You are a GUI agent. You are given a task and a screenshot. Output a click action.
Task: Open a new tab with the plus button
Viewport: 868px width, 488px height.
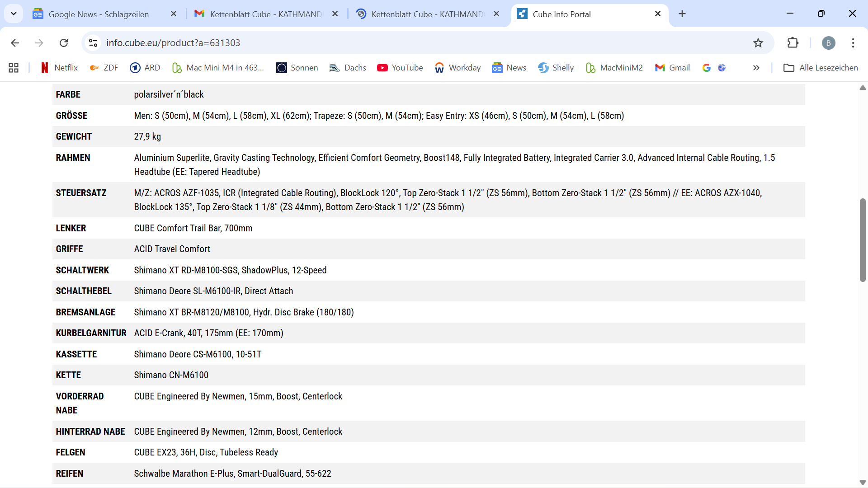682,14
